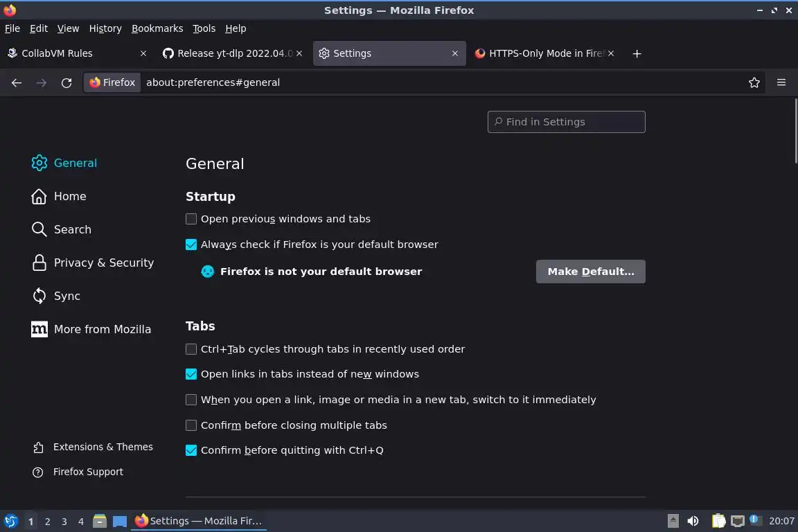Image resolution: width=798 pixels, height=532 pixels.
Task: Switch to virtual desktop 4
Action: [x=81, y=522]
